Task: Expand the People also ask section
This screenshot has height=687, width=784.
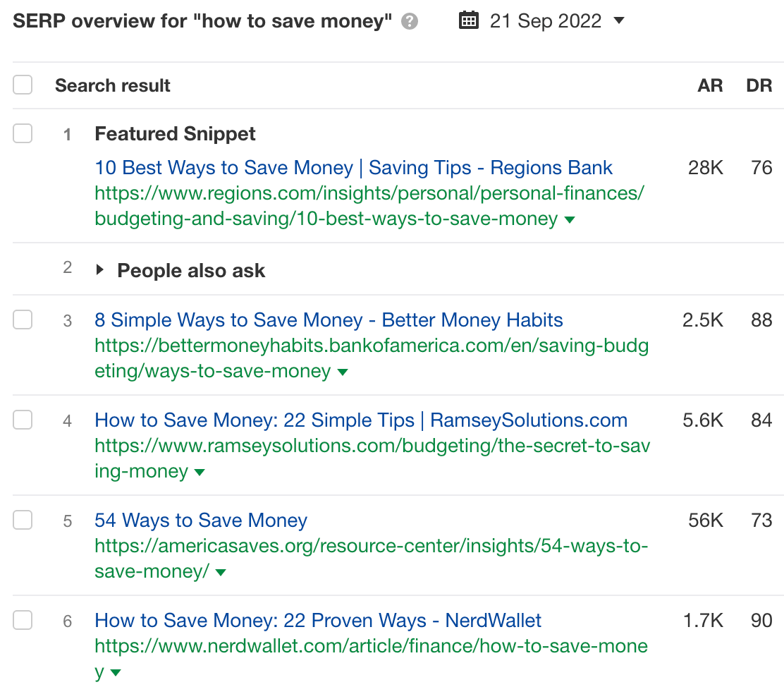Action: [x=99, y=269]
